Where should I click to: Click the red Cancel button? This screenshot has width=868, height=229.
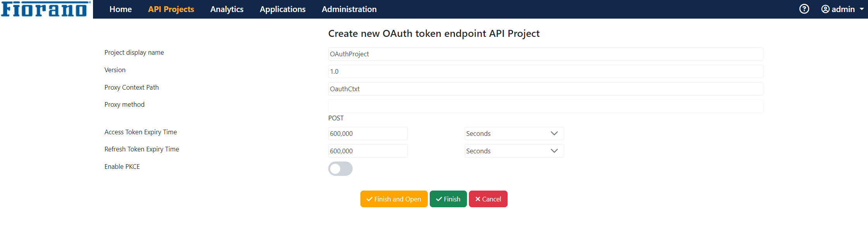pyautogui.click(x=488, y=199)
